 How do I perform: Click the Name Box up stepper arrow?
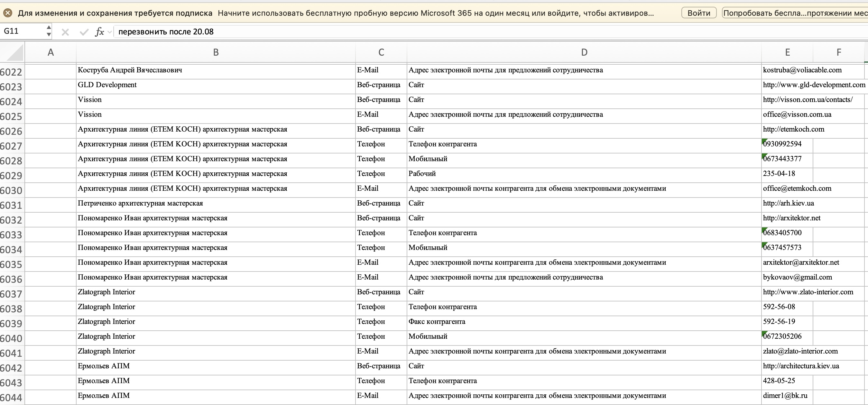coord(49,28)
